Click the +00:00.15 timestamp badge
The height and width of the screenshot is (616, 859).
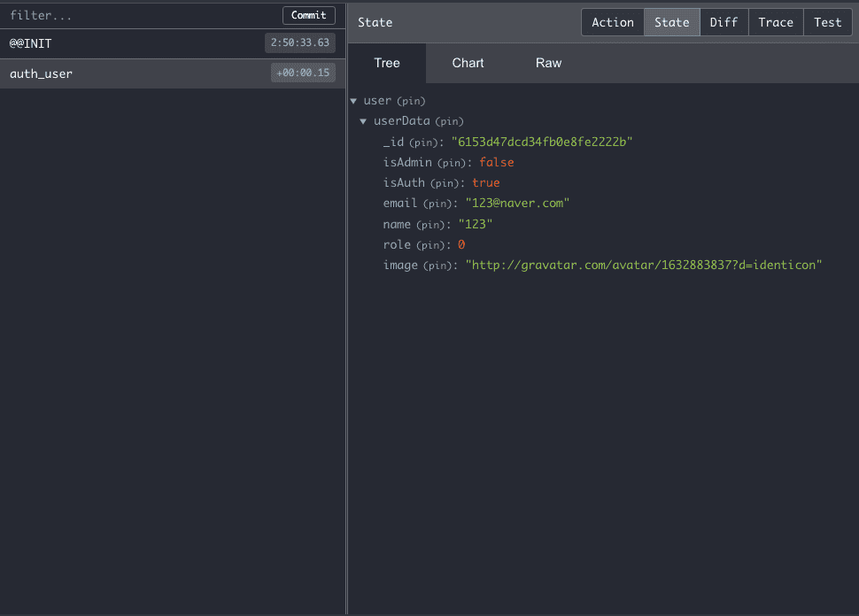click(303, 73)
